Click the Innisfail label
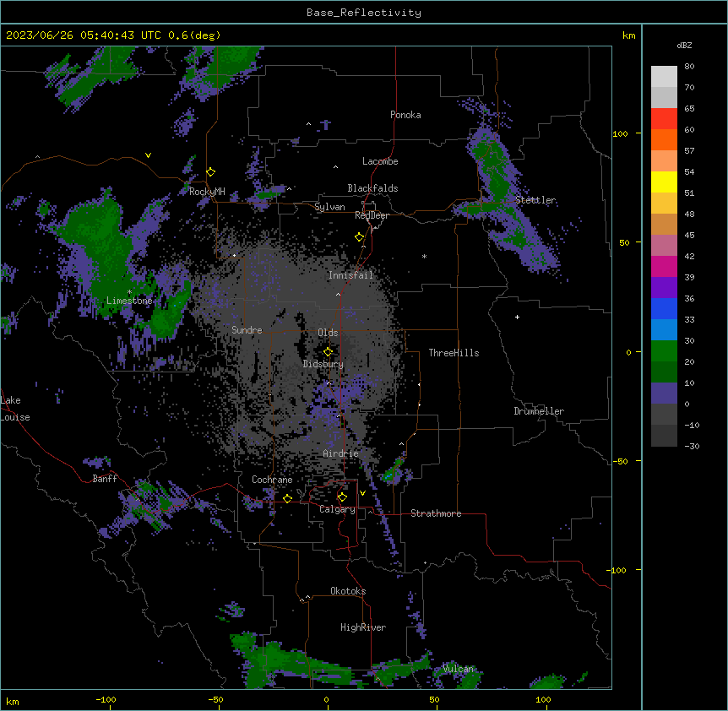728x711 pixels. click(350, 275)
